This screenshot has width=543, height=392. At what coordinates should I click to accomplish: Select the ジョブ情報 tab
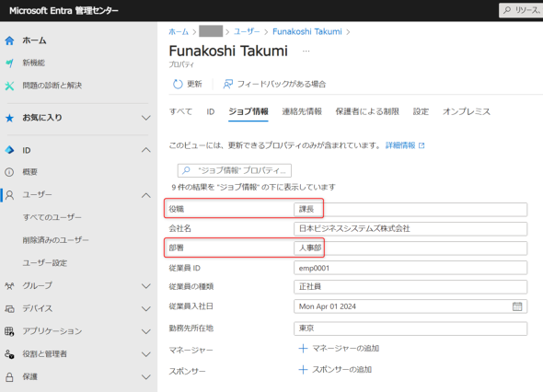tap(248, 112)
